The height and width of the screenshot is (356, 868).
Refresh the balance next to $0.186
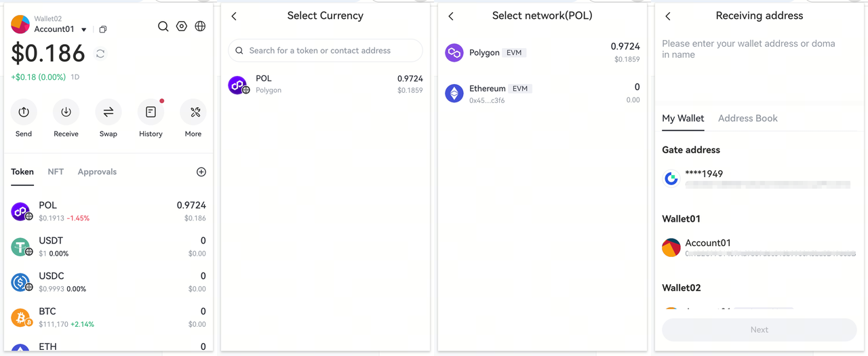point(100,54)
